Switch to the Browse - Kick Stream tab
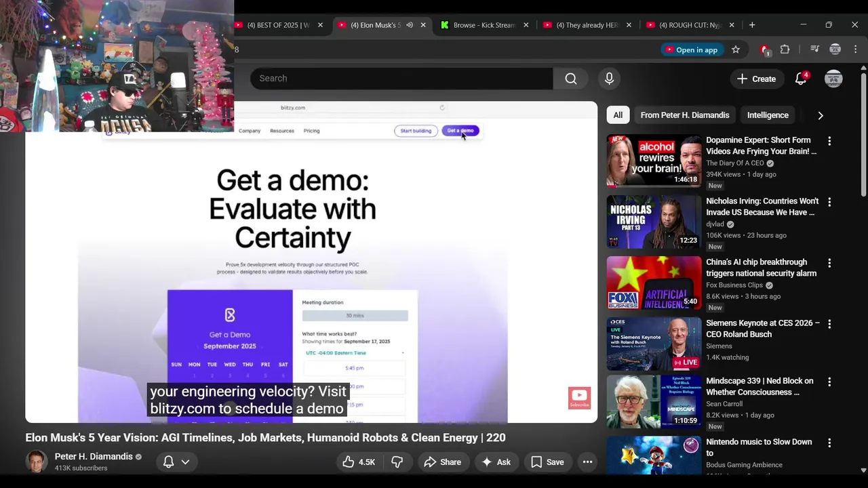Viewport: 868px width, 488px height. [484, 25]
